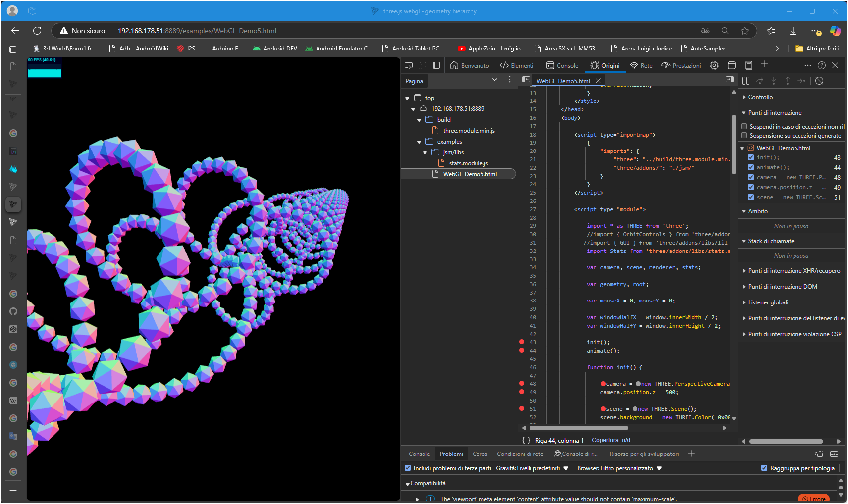Open browser downloads icon
This screenshot has height=504, width=848.
tap(793, 31)
